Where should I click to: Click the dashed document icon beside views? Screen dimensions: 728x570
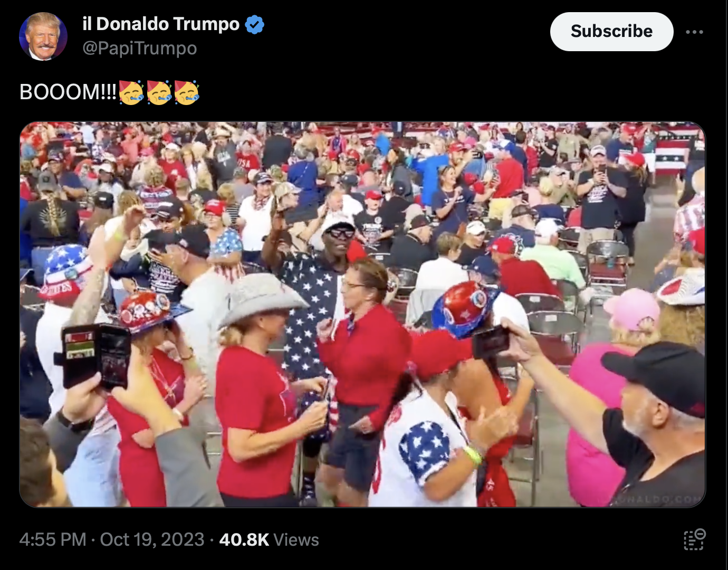694,539
